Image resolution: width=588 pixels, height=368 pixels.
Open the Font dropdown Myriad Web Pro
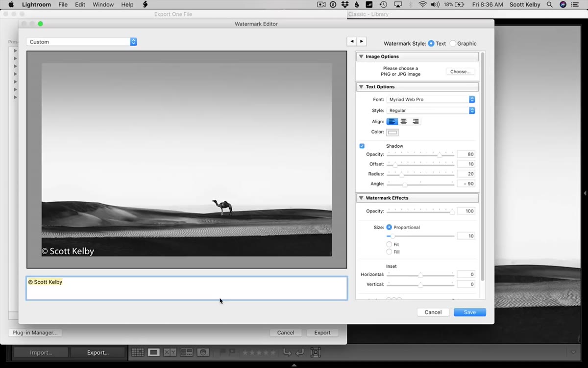pyautogui.click(x=431, y=99)
